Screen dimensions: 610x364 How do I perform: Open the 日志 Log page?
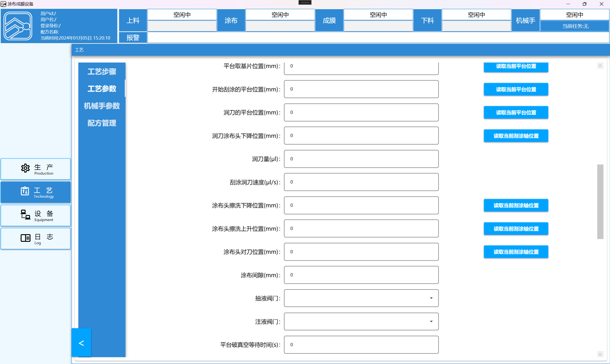(x=36, y=239)
